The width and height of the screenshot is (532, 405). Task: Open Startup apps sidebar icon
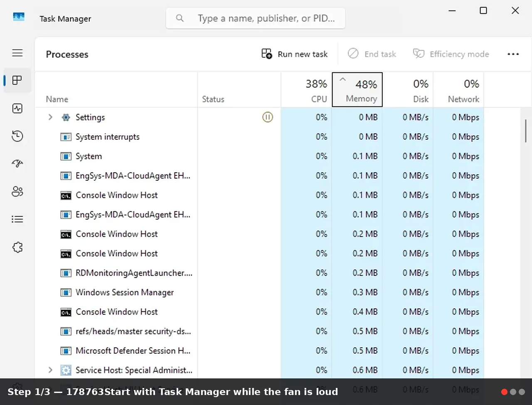(x=17, y=163)
